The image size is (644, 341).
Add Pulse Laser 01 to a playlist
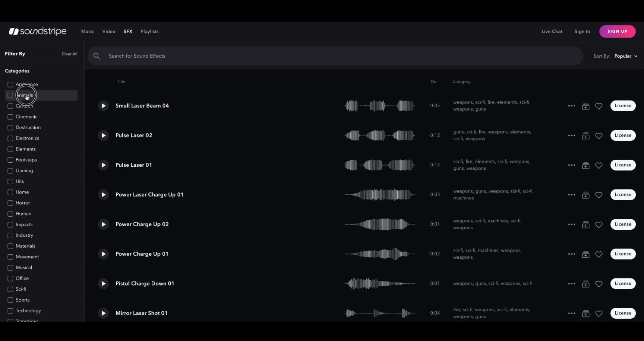click(585, 165)
